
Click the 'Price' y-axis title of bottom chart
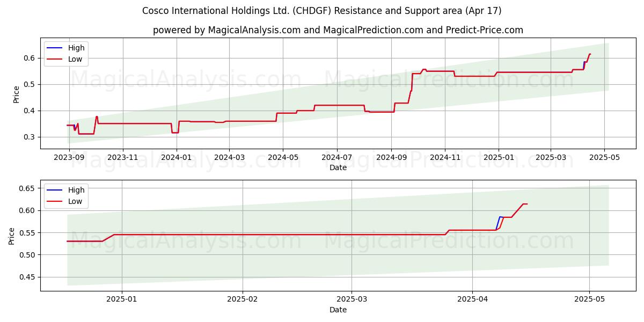coord(12,236)
